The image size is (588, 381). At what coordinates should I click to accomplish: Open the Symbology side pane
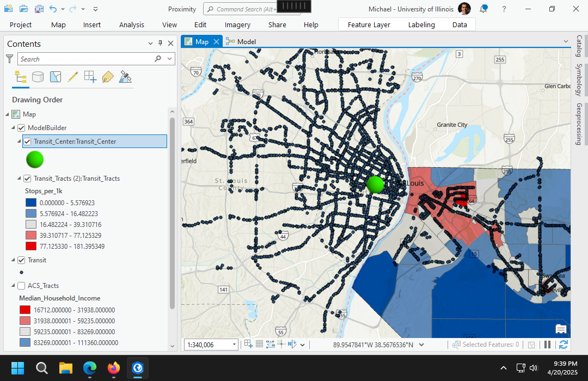coord(579,79)
